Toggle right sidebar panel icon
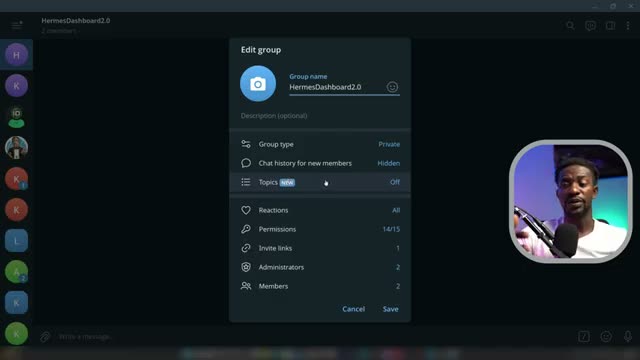 (x=610, y=26)
